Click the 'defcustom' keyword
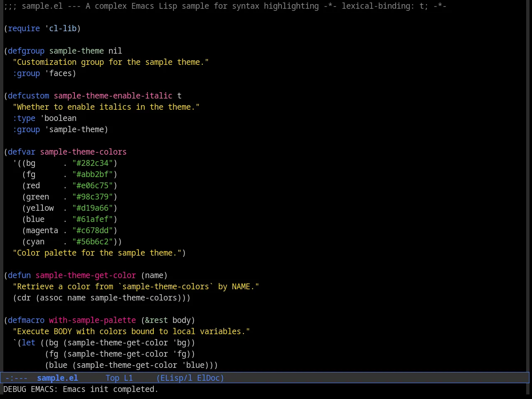Viewport: 532px width, 399px height. click(x=28, y=96)
